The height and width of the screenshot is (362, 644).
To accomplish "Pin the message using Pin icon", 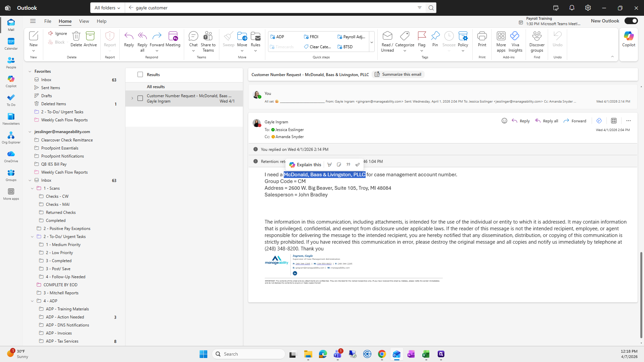I will [435, 39].
